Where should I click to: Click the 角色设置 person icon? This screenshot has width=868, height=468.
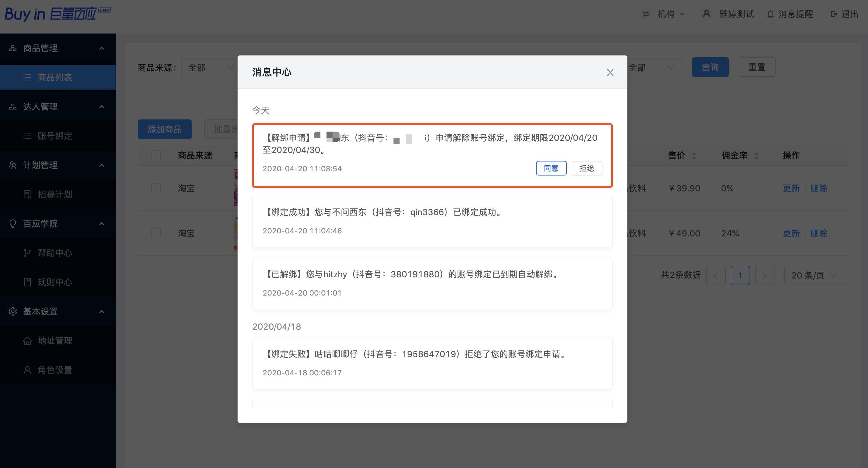[x=27, y=370]
